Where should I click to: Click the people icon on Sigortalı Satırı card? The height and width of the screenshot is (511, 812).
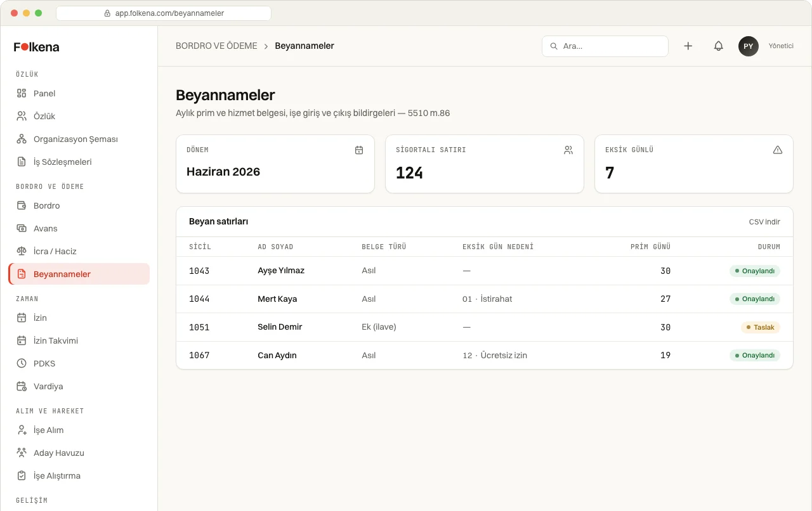pos(568,150)
